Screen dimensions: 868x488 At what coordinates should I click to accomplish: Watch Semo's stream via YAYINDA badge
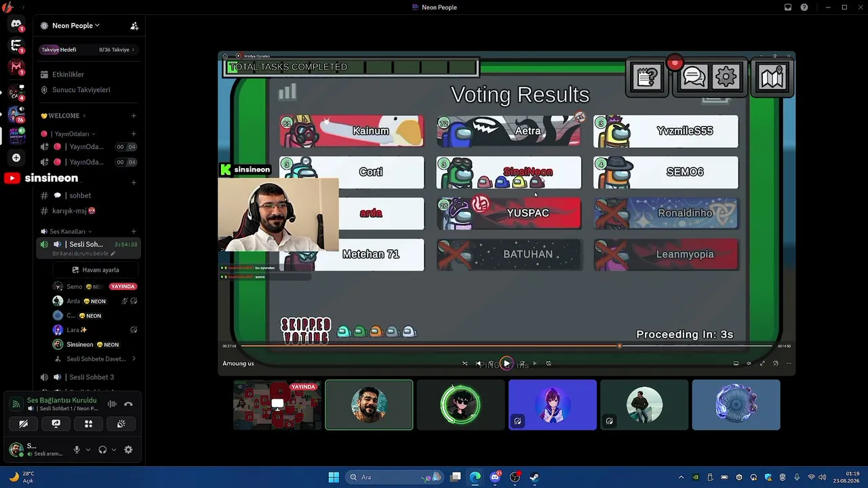(x=123, y=287)
